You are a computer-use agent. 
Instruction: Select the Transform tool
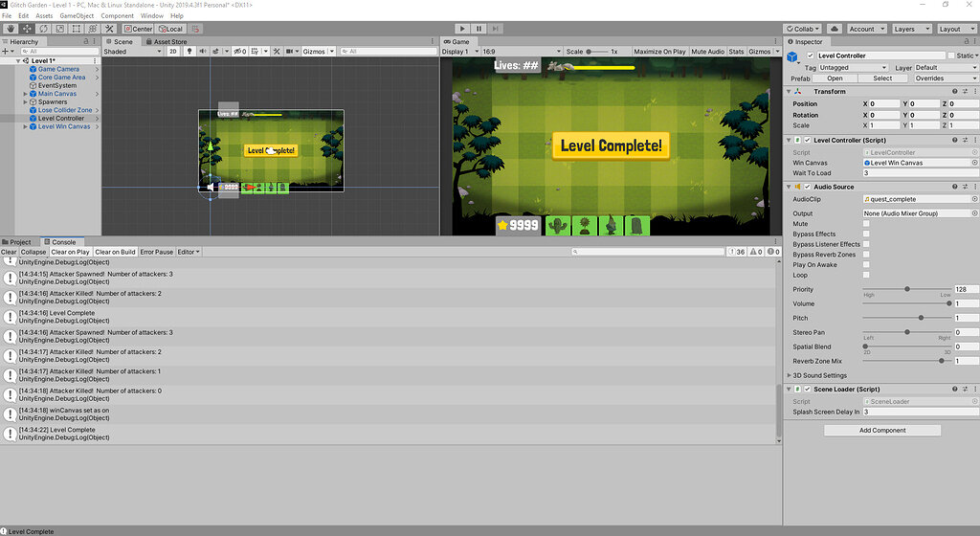coord(92,29)
